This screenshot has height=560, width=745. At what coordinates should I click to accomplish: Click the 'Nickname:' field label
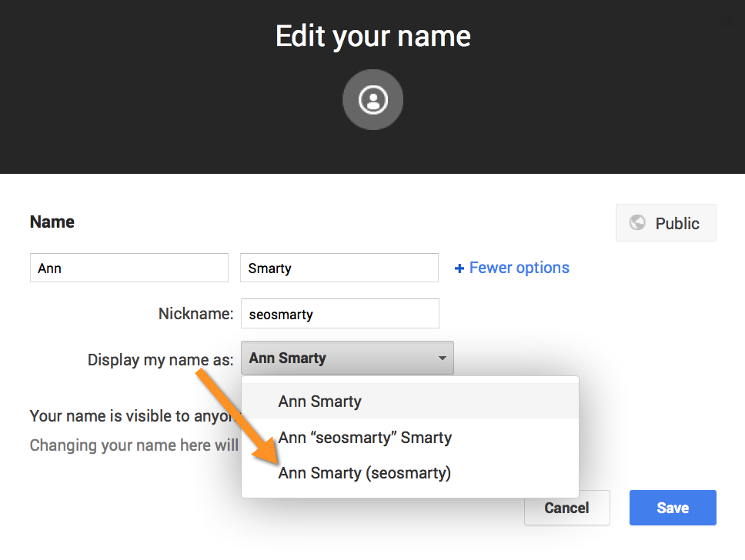point(195,314)
